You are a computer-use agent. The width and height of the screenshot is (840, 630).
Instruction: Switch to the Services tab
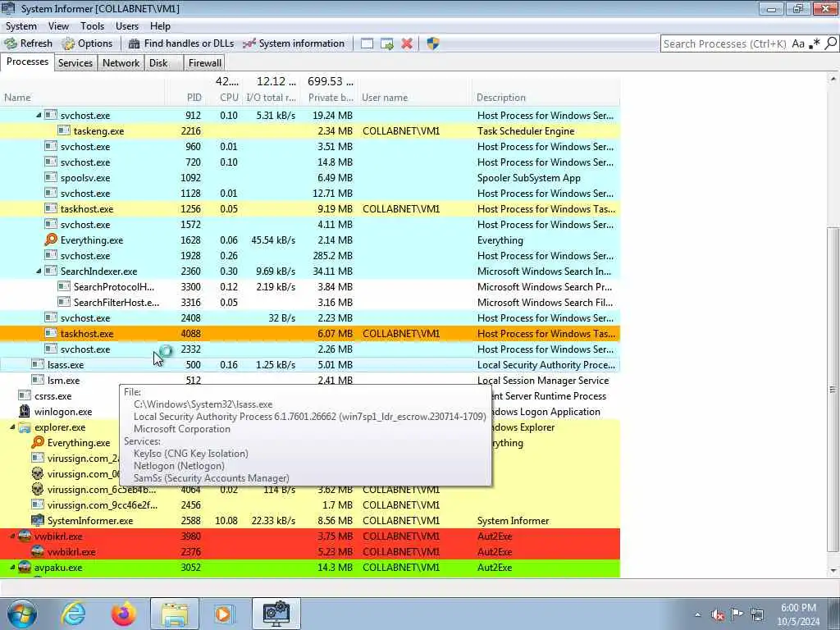[75, 63]
